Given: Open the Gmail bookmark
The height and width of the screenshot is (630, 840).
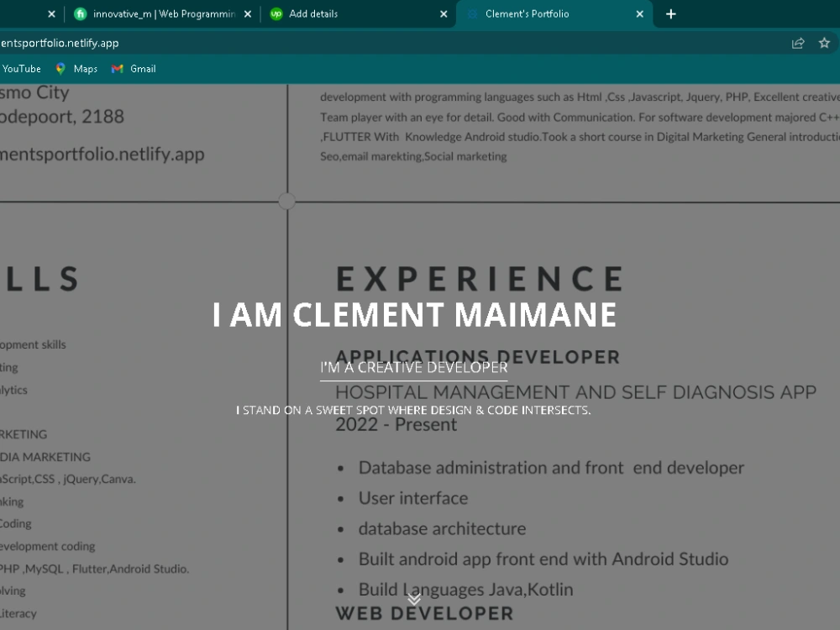Looking at the screenshot, I should tap(134, 69).
